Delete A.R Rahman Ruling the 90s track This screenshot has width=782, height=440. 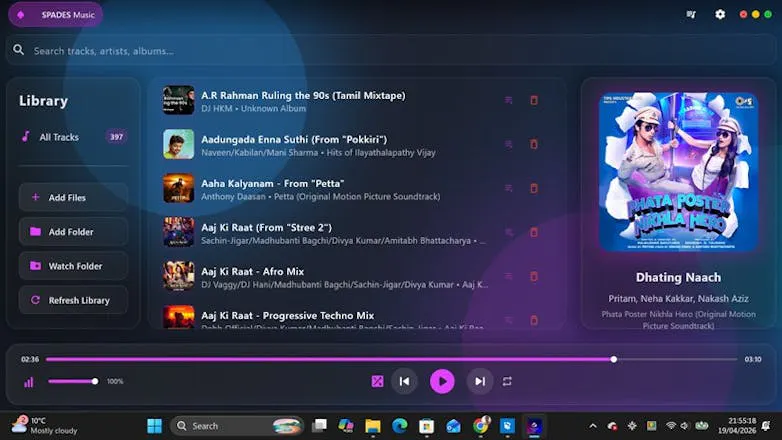click(x=534, y=100)
